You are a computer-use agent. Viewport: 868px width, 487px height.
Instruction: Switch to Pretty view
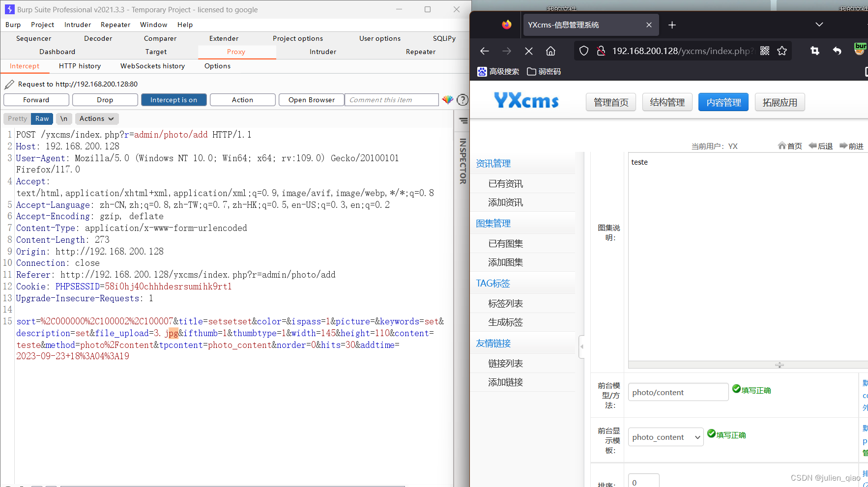18,119
